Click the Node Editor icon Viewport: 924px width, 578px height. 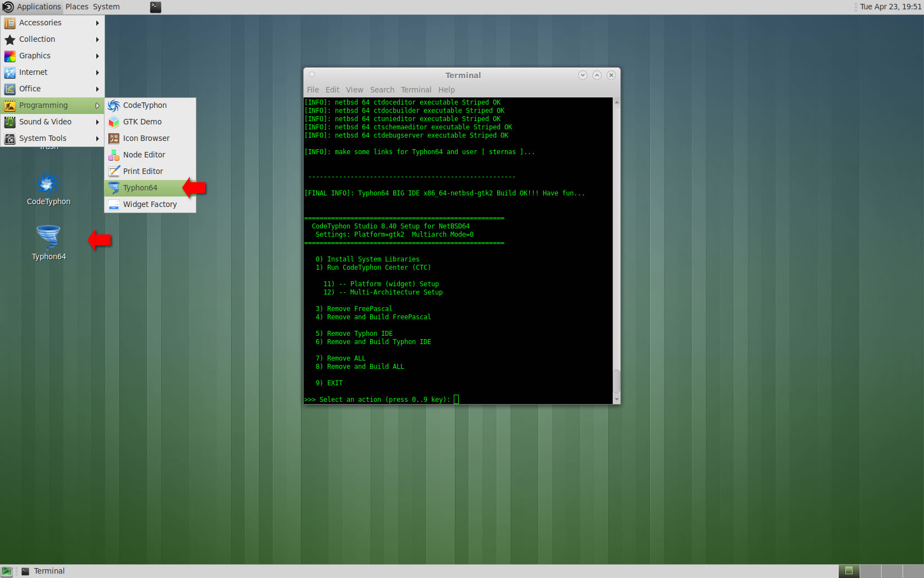[x=114, y=155]
